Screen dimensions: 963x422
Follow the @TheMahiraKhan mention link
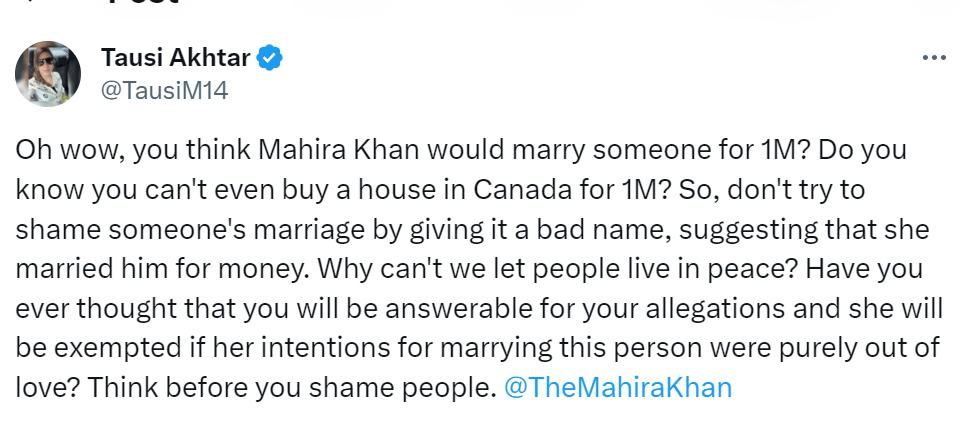618,387
